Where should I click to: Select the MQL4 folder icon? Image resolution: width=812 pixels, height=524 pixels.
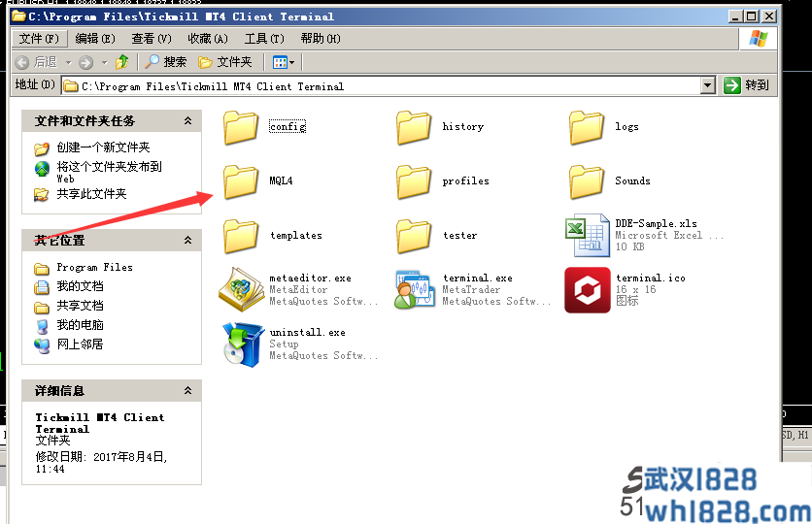[241, 181]
